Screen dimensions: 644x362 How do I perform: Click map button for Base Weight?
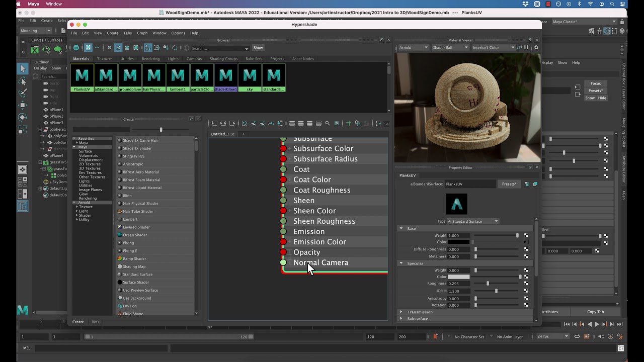click(526, 235)
